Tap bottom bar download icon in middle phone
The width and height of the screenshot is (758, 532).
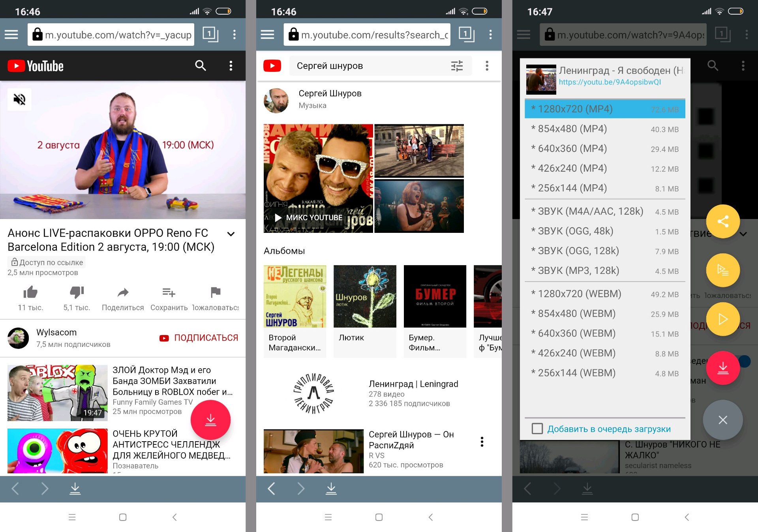331,489
